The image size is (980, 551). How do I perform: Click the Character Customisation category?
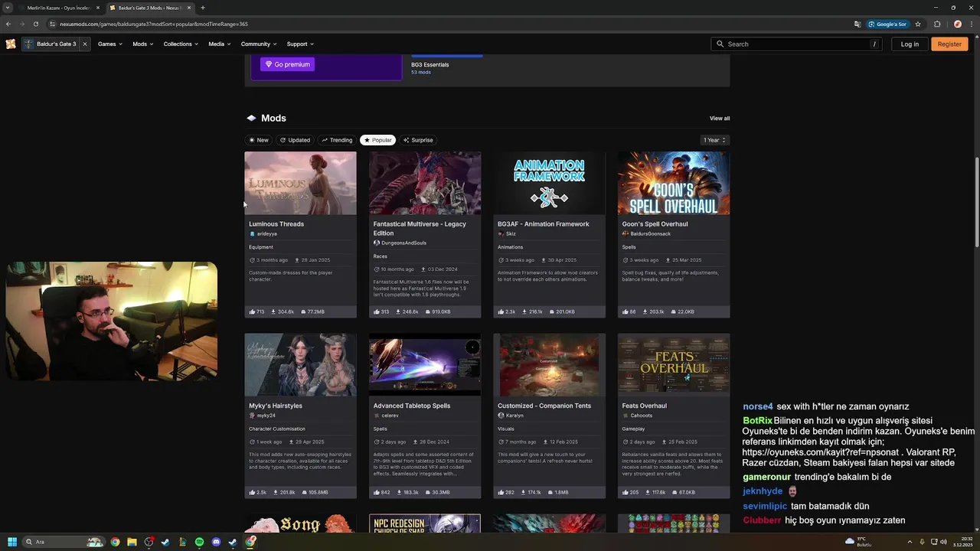click(277, 429)
